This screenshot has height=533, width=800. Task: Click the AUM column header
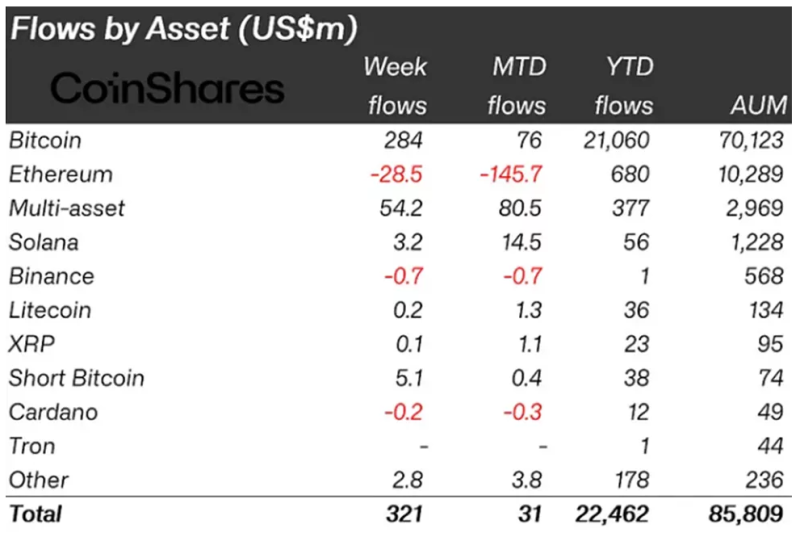coord(757,106)
